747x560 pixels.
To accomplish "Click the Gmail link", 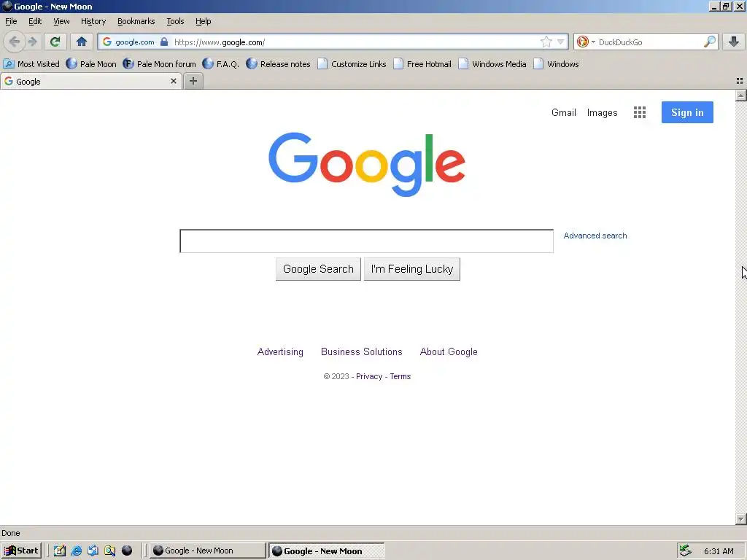I will 564,112.
